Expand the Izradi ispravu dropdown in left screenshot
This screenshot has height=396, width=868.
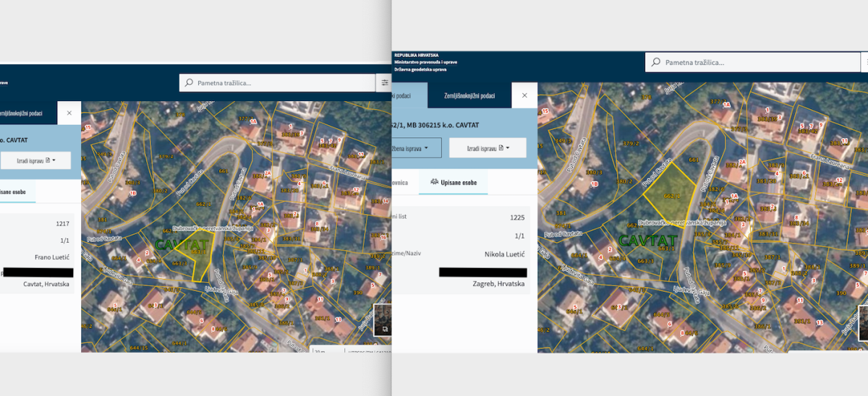pyautogui.click(x=36, y=160)
